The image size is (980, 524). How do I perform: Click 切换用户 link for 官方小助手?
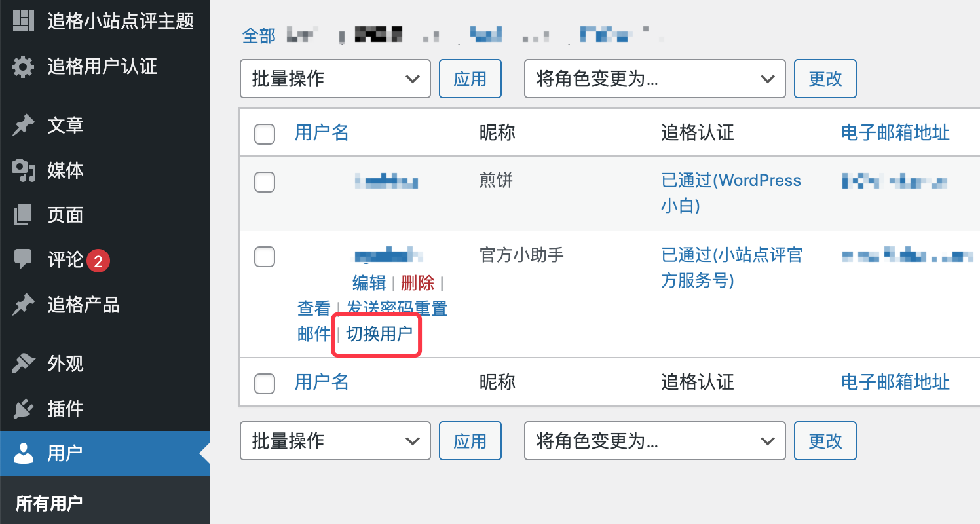(x=379, y=333)
